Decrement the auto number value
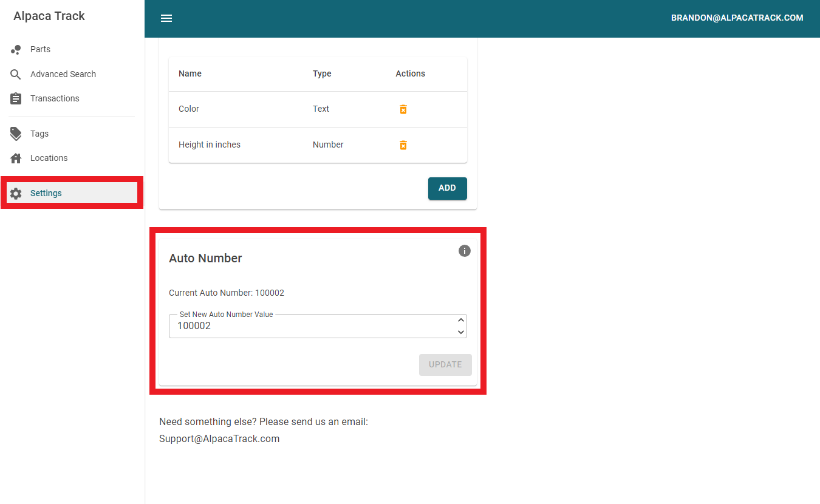 point(461,332)
